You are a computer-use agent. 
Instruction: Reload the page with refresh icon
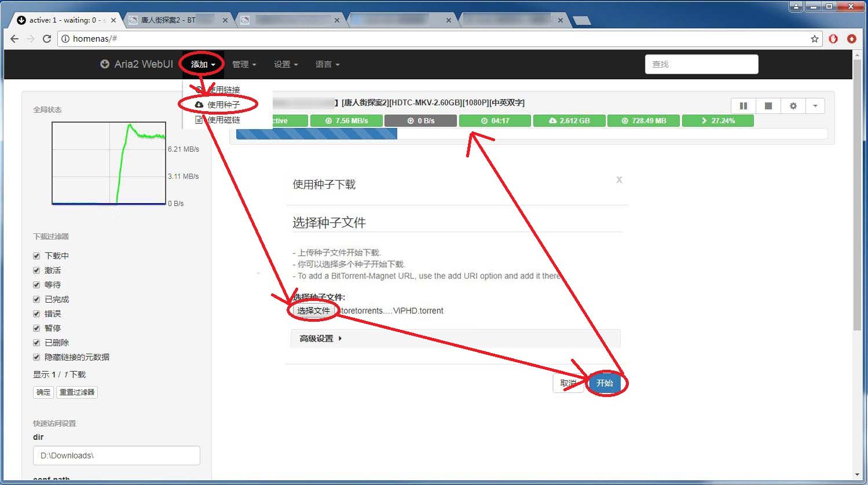(47, 39)
